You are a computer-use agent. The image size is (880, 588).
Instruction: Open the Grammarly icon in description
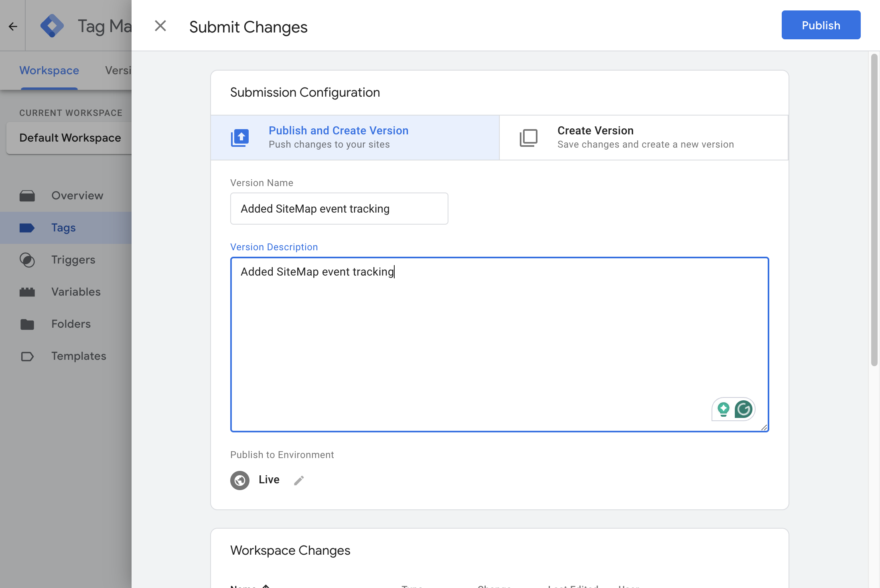743,409
